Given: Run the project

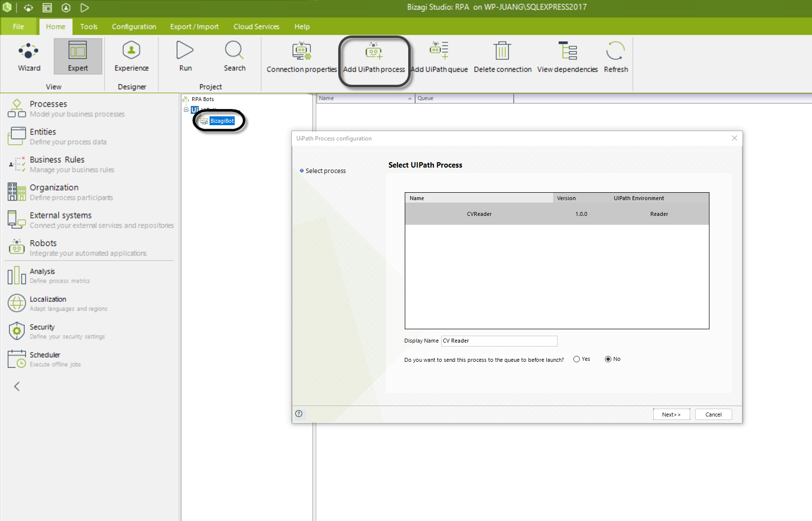Looking at the screenshot, I should [x=185, y=57].
